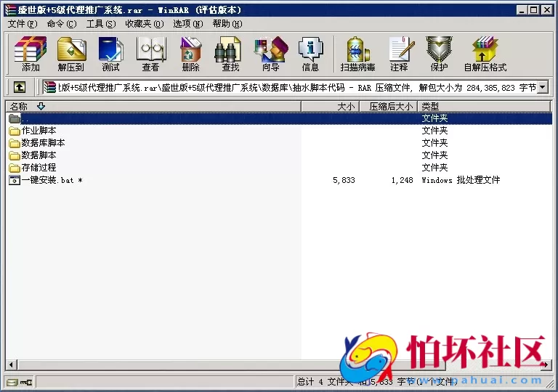Image resolution: width=558 pixels, height=392 pixels.
Task: Show archive 信息 (Info)
Action: pyautogui.click(x=310, y=54)
